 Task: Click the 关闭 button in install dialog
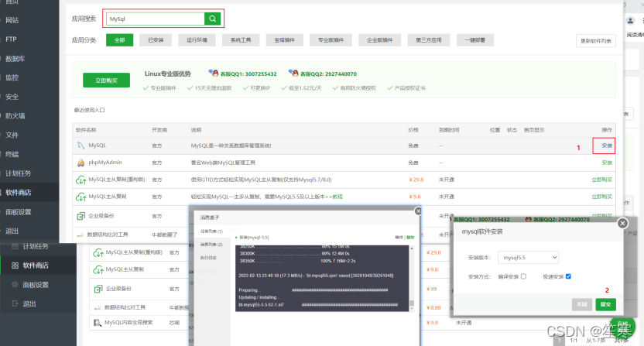[582, 304]
